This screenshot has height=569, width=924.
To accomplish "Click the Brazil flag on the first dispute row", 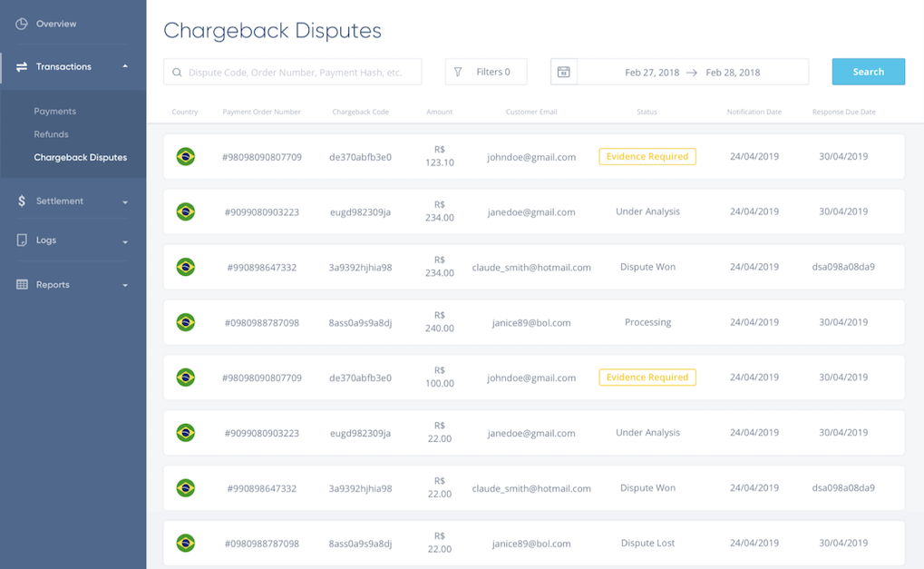I will coord(186,155).
